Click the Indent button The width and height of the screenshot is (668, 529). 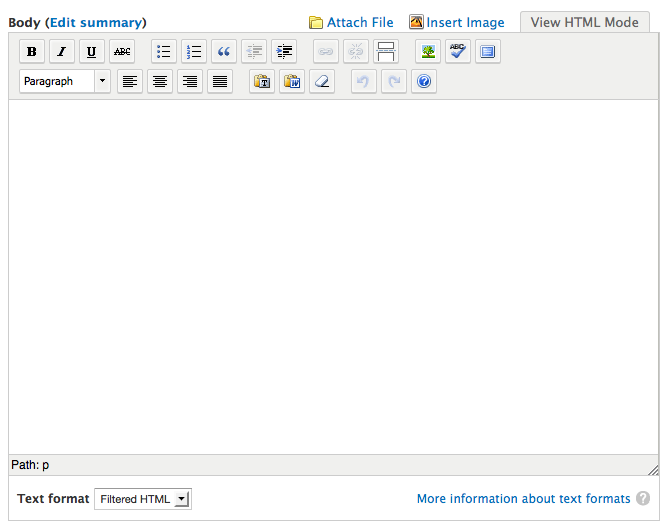pyautogui.click(x=284, y=52)
